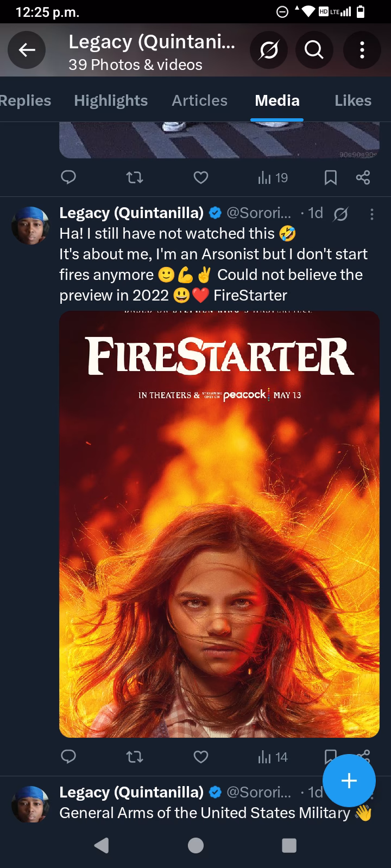Open the FireStarter movie poster image
The width and height of the screenshot is (391, 868).
pyautogui.click(x=219, y=524)
